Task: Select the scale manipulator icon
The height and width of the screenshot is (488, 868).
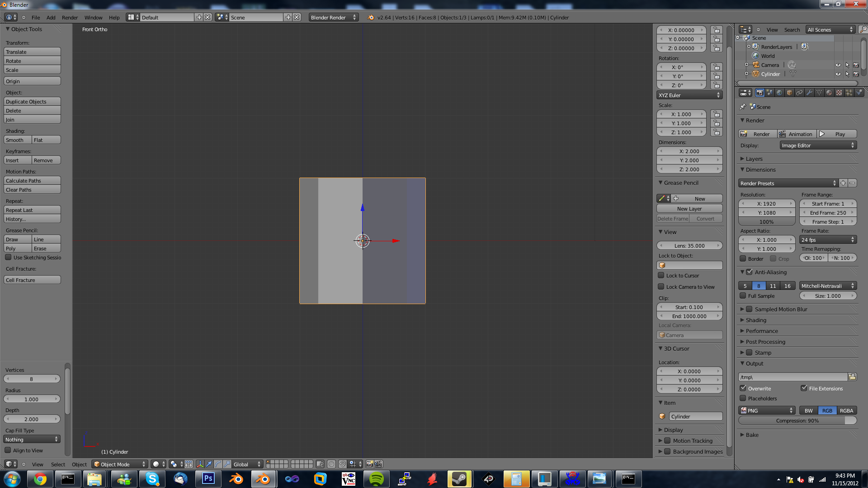Action: pos(227,464)
